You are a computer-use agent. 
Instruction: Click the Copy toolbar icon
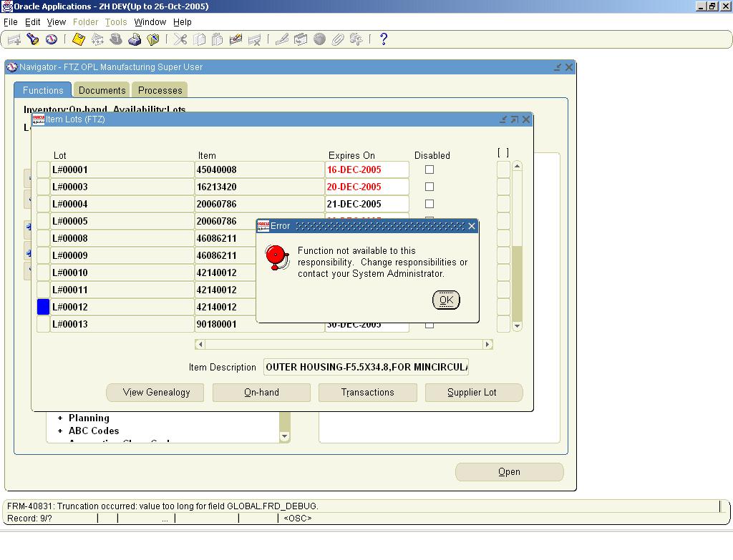(x=199, y=39)
